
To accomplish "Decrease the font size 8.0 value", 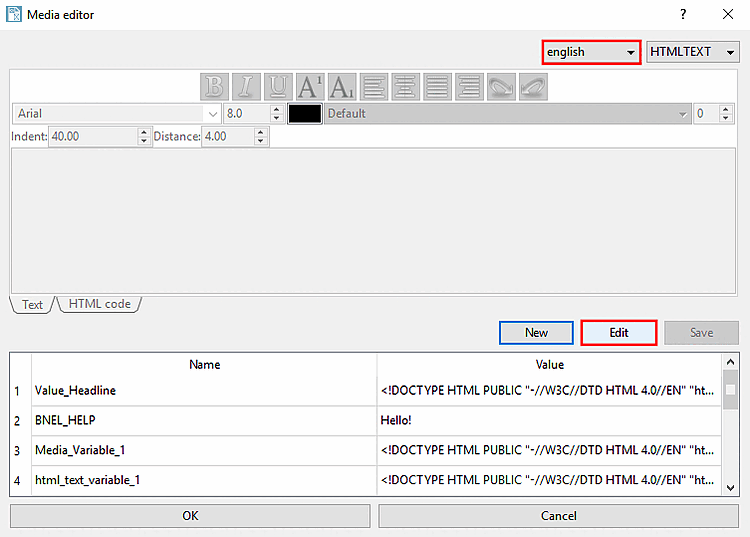I will (276, 118).
